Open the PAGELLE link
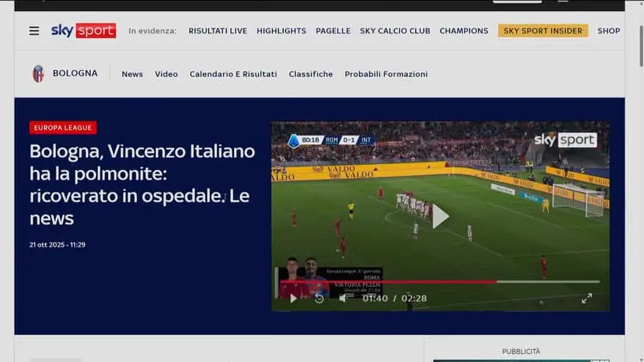This screenshot has width=644, height=362. point(333,31)
